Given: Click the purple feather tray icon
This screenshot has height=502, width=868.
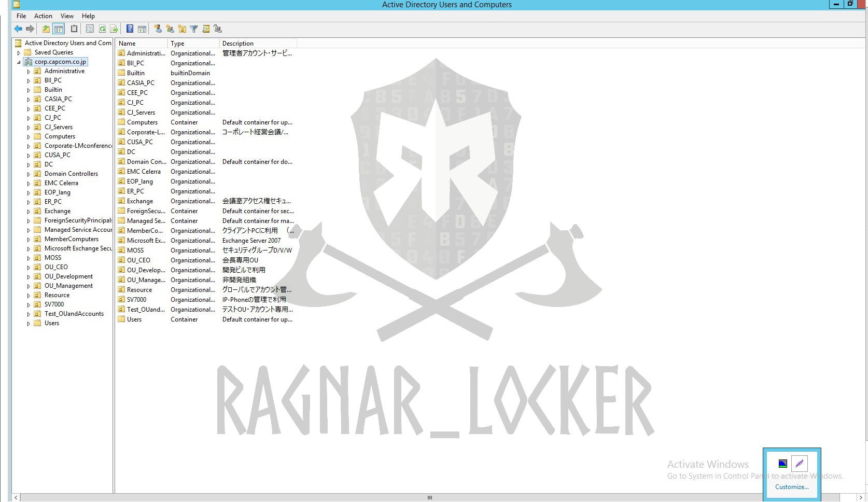Looking at the screenshot, I should (799, 464).
